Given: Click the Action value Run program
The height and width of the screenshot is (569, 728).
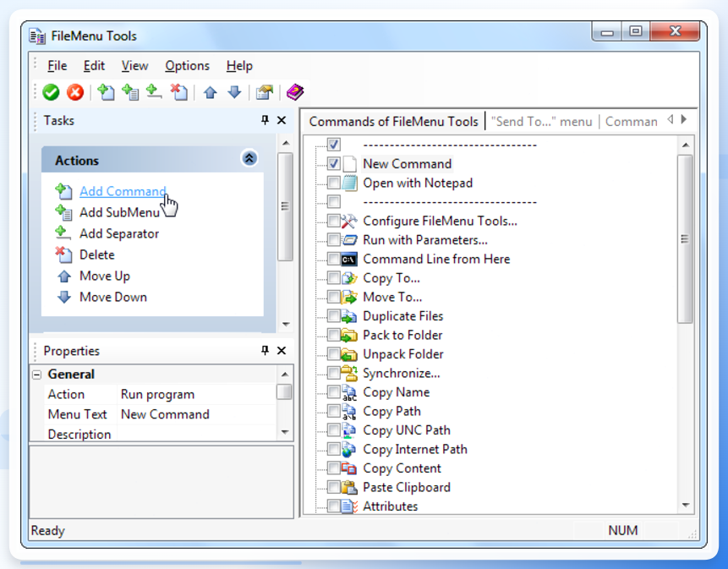Looking at the screenshot, I should [x=157, y=394].
